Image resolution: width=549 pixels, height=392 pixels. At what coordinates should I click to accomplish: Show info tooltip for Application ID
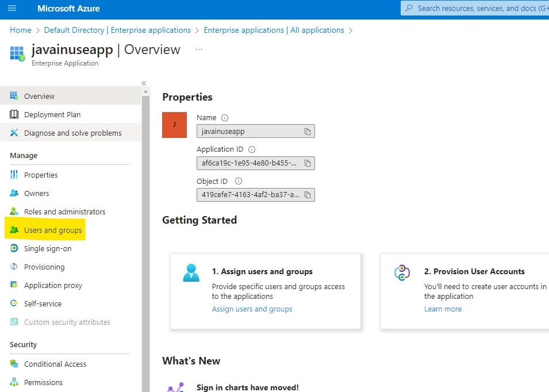point(252,149)
